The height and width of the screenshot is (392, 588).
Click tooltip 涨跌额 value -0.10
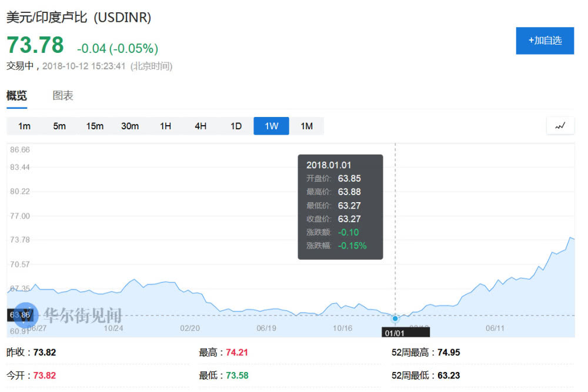(x=348, y=232)
